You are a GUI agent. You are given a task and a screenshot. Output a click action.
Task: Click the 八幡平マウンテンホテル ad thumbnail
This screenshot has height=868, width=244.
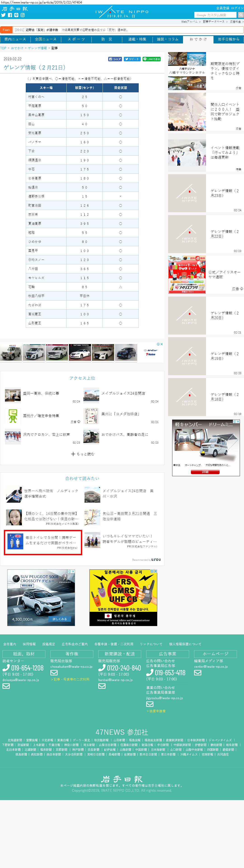tap(187, 71)
